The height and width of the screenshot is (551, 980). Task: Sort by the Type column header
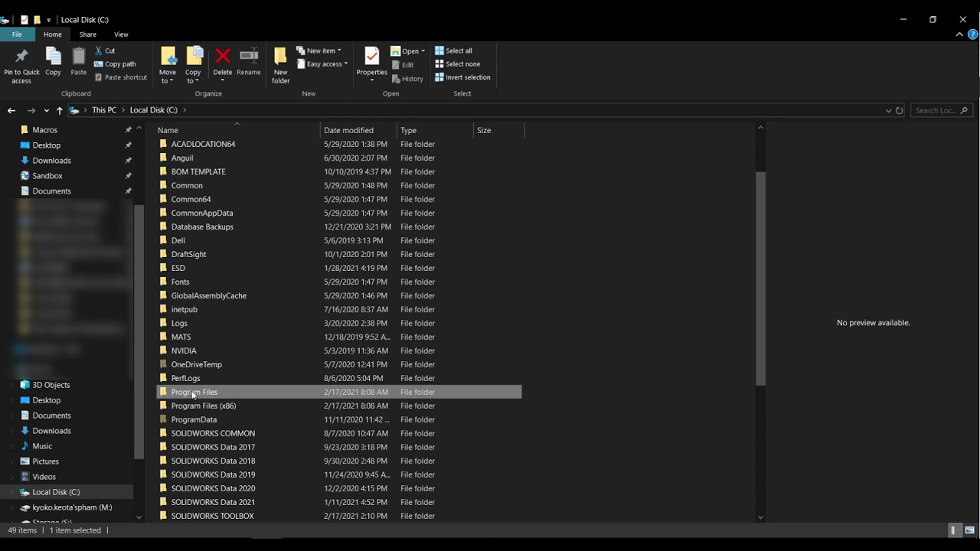point(435,130)
